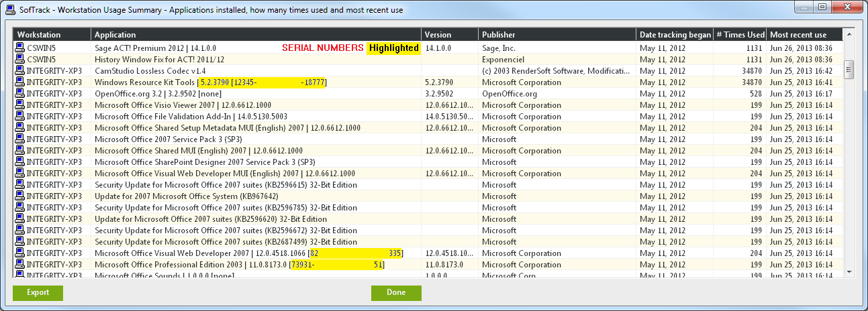Sort by Date tracking began column header

pos(675,35)
